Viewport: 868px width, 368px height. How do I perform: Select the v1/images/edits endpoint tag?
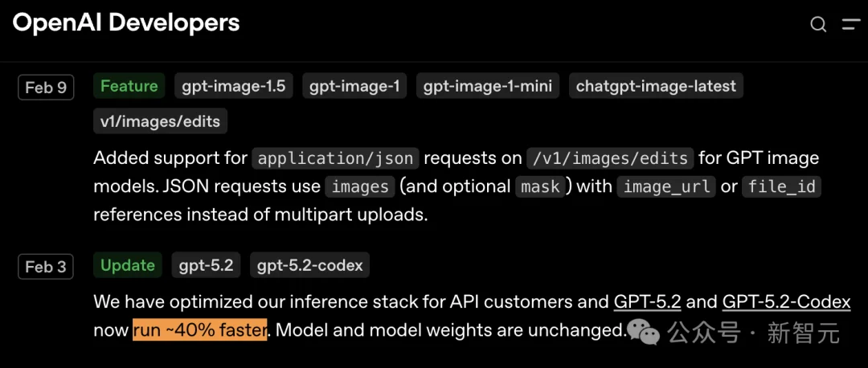[161, 122]
